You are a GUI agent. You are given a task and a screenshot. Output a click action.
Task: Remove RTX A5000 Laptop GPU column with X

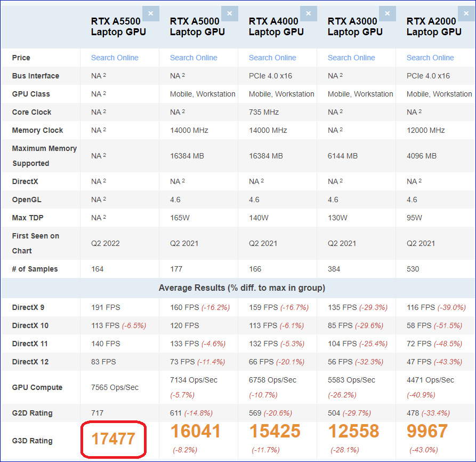click(x=230, y=13)
